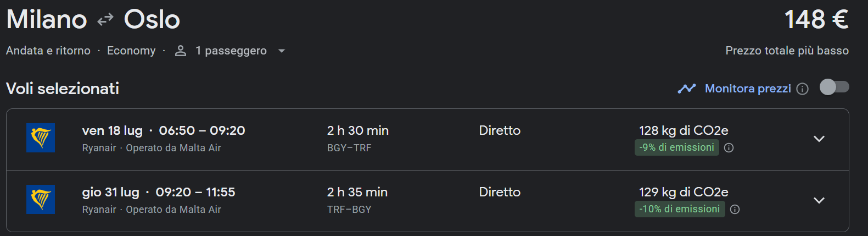Click the price tracking graph icon

pos(687,89)
